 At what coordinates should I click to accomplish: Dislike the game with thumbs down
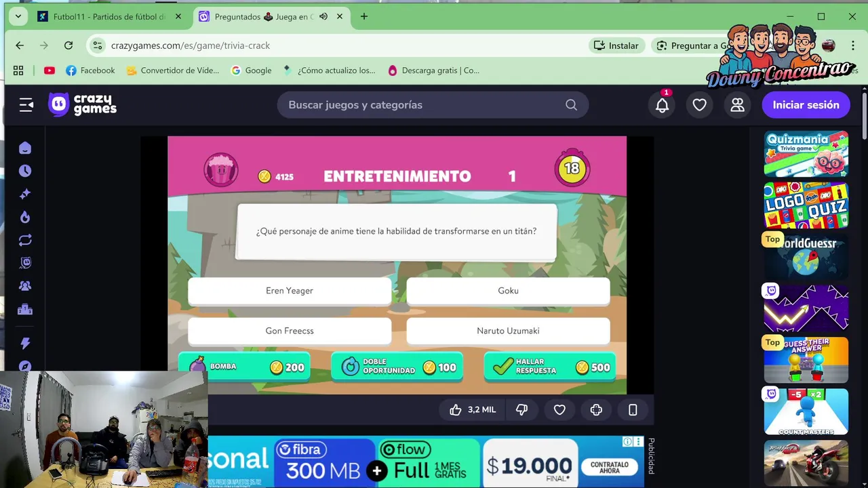[x=521, y=409]
